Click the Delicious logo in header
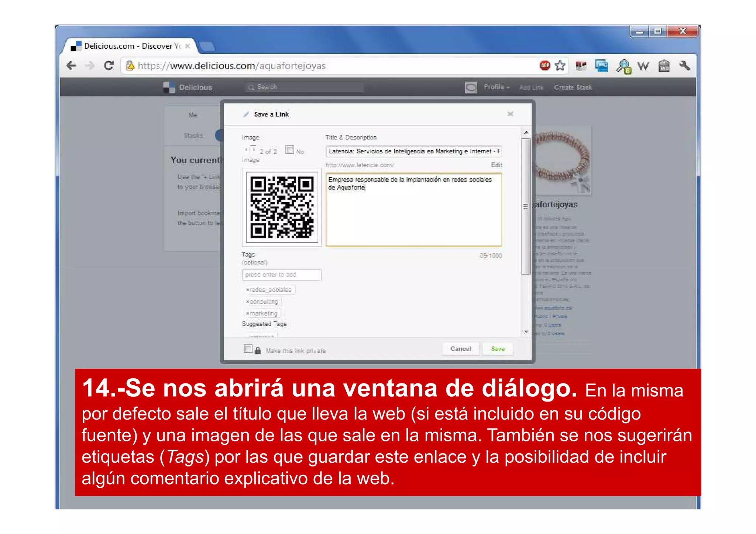 188,87
